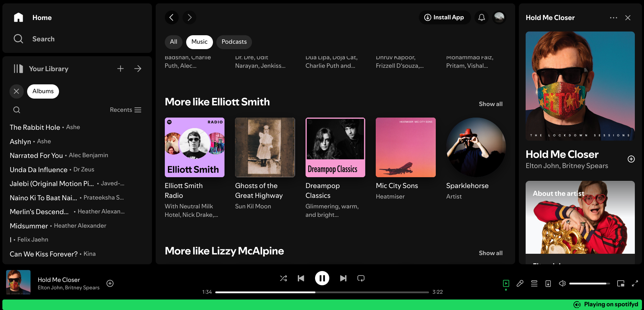Collapse Your Library panel icon
Image resolution: width=644 pixels, height=310 pixels.
tap(18, 69)
